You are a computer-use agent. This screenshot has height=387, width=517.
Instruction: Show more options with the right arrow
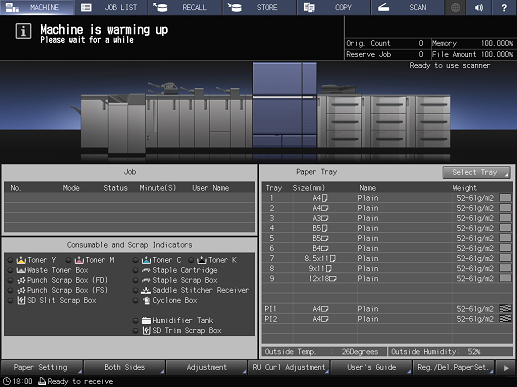tap(506, 368)
